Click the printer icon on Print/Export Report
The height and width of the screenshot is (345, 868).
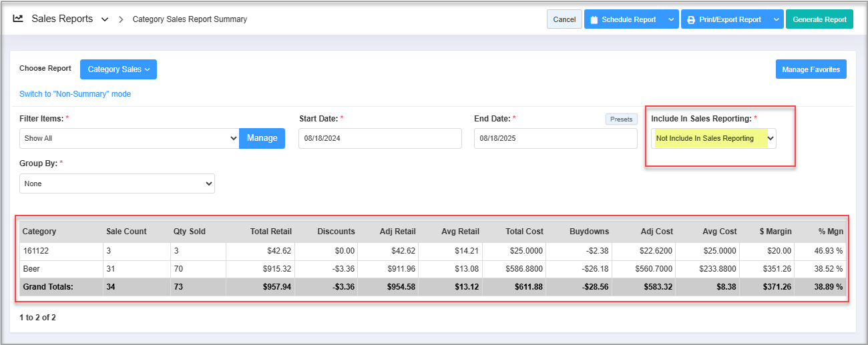(x=691, y=20)
